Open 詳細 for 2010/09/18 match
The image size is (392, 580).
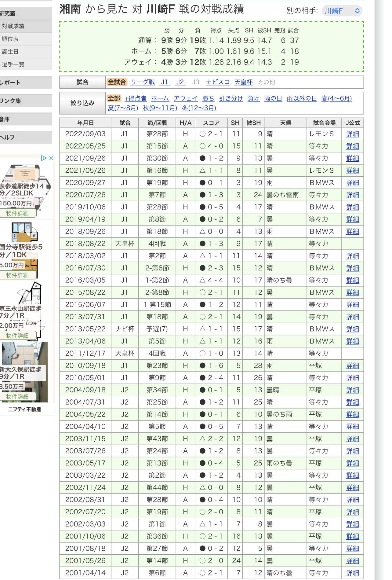[353, 366]
